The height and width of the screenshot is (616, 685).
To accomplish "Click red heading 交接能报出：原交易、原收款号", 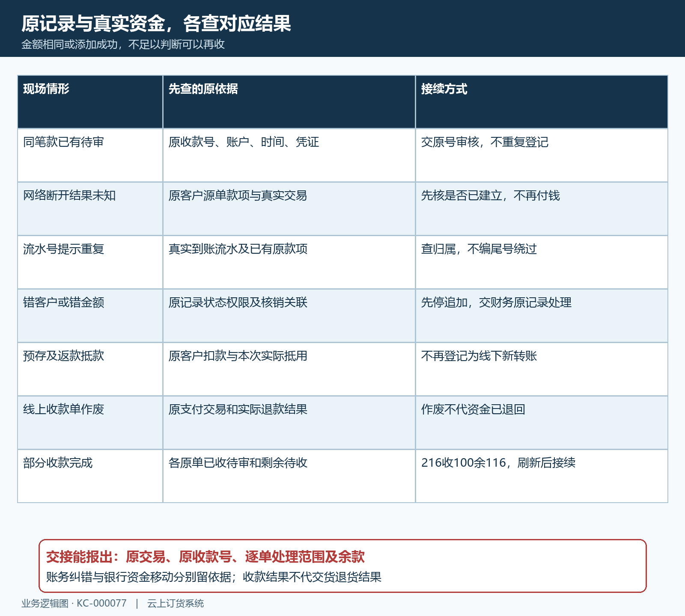I will click(139, 557).
